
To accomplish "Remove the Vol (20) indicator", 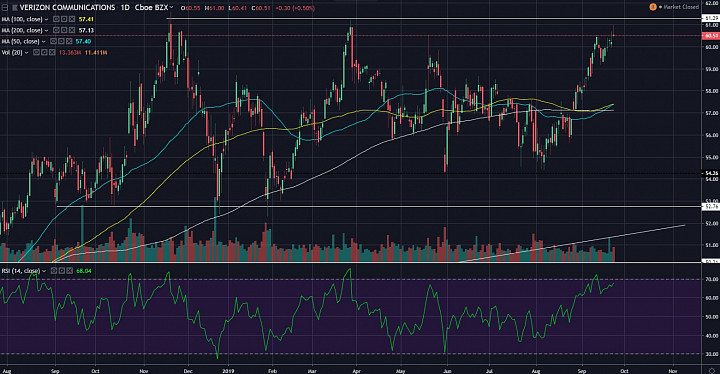I will [x=52, y=52].
